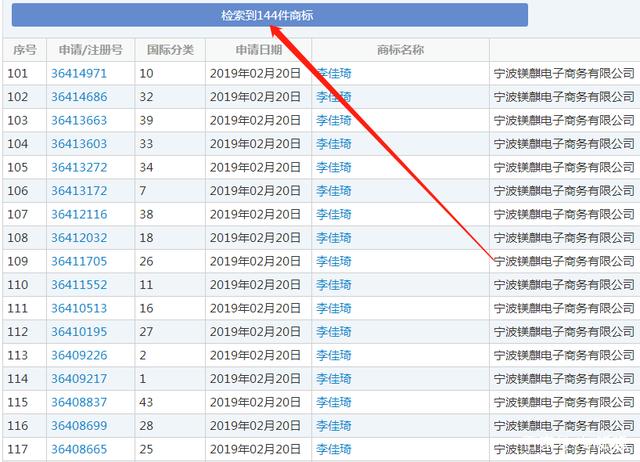Click trademark name 李佳琦 in row 110
Image resolution: width=640 pixels, height=462 pixels.
333,285
